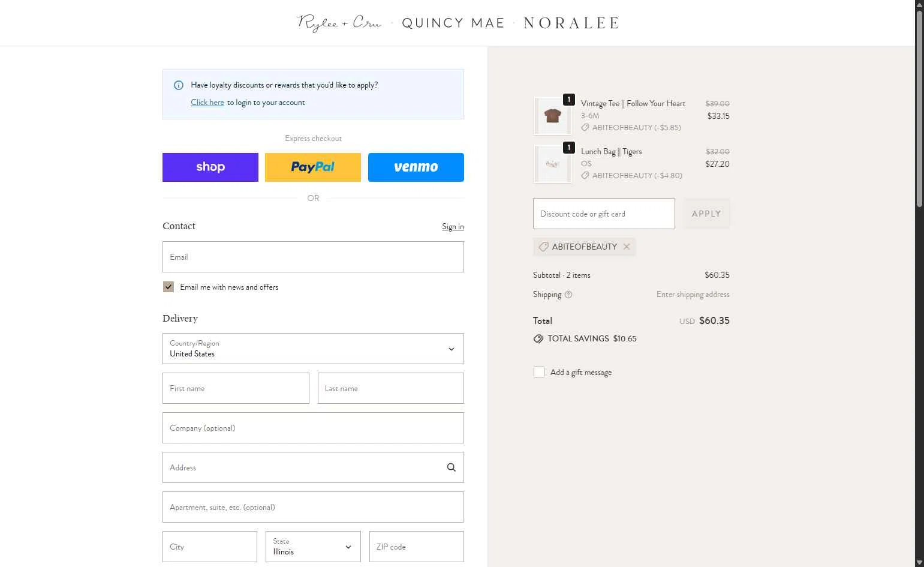Click the shipping help question icon
This screenshot has height=567, width=924.
coord(568,295)
